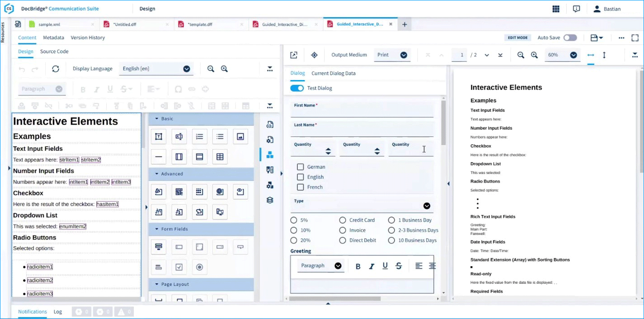Screen dimensions: 644x319
Task: Check the French checkbox
Action: pyautogui.click(x=300, y=187)
